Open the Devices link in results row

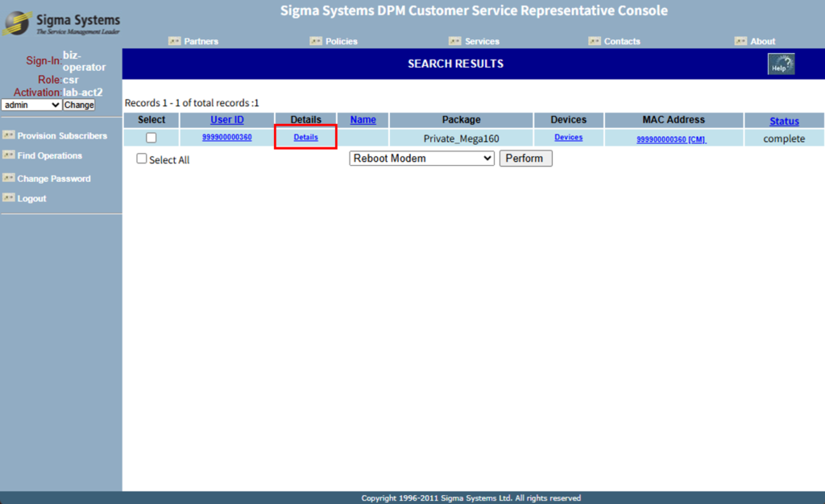coord(568,138)
